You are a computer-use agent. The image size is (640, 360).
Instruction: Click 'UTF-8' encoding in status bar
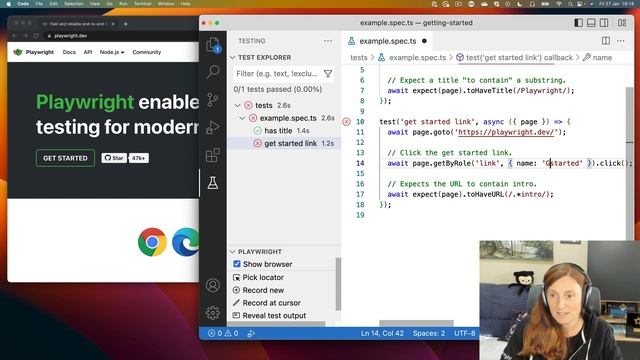click(464, 333)
